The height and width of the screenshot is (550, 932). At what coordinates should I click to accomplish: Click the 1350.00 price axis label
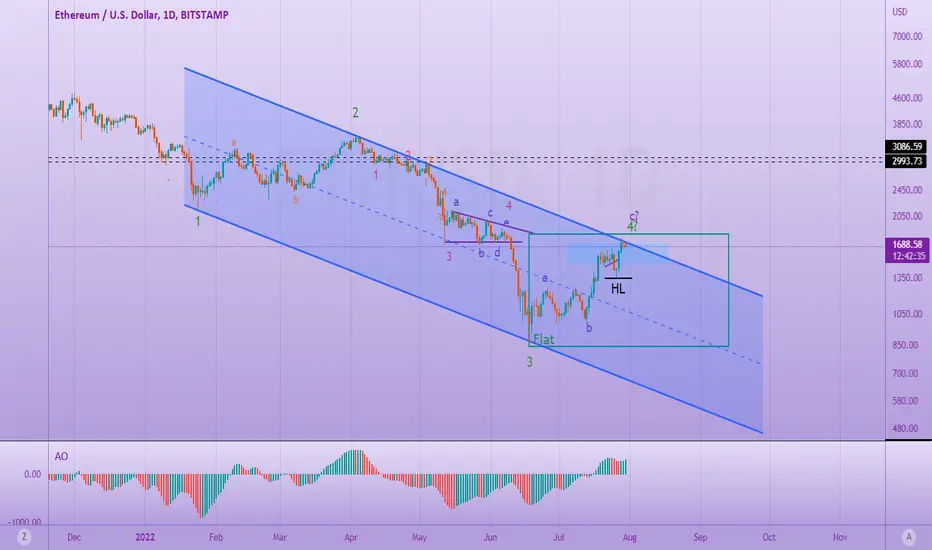point(907,278)
